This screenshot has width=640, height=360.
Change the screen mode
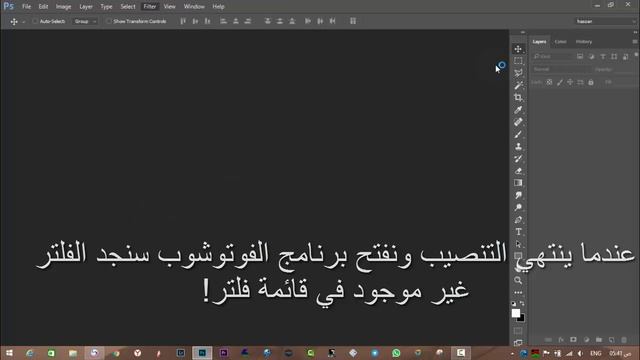(x=518, y=343)
